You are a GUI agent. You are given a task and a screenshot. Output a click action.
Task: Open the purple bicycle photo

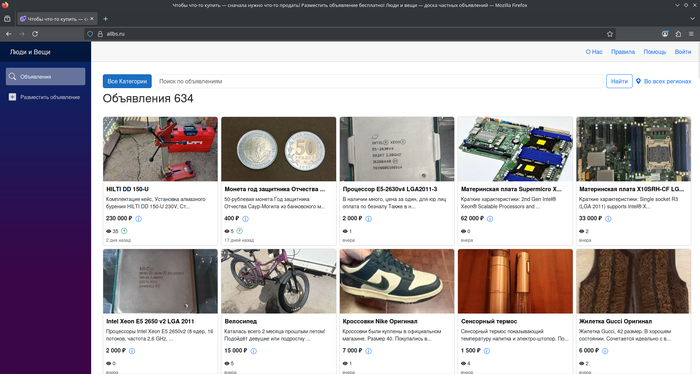pyautogui.click(x=279, y=281)
